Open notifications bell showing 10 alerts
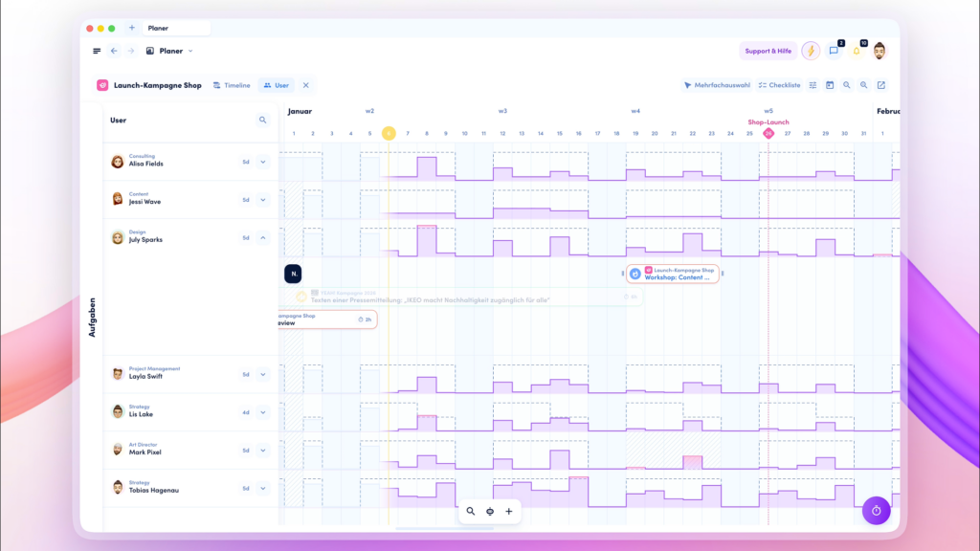The height and width of the screenshot is (551, 980). pos(857,50)
